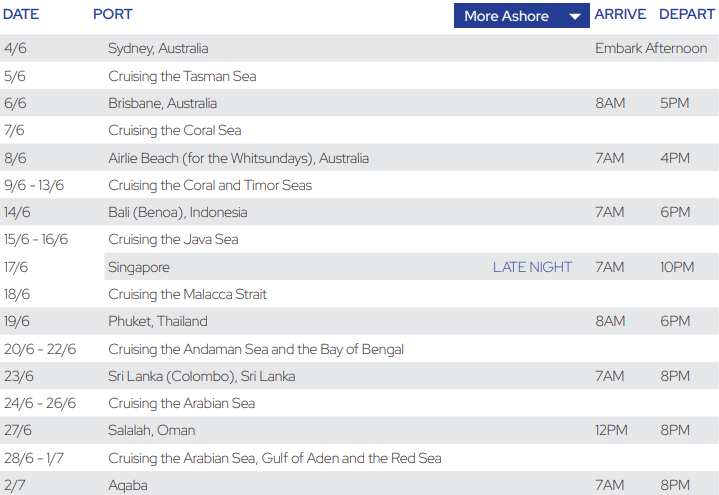The height and width of the screenshot is (495, 719).
Task: Select Bali (Benoa), Indonesia port
Action: (177, 212)
